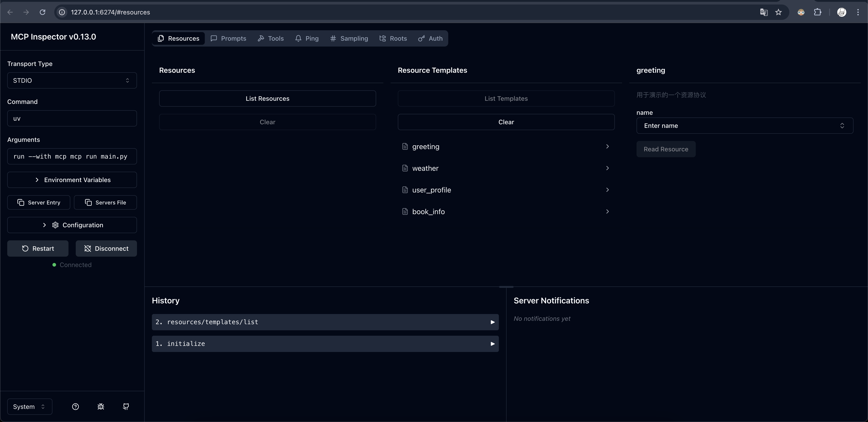Switch to the Prompts tab
The width and height of the screenshot is (868, 422).
click(x=229, y=38)
